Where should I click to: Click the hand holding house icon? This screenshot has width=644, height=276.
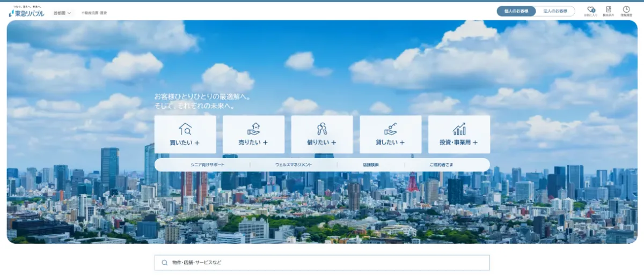pos(253,129)
